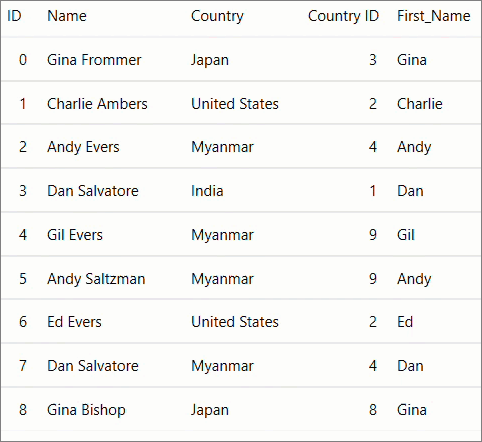Select United States in Ed Evers row
482x442 pixels.
tap(235, 322)
